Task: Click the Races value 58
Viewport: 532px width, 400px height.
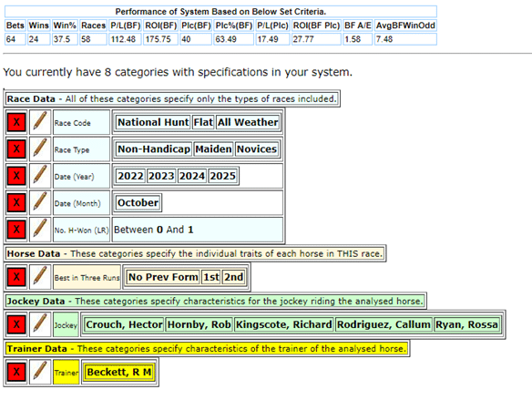Action: (x=86, y=39)
